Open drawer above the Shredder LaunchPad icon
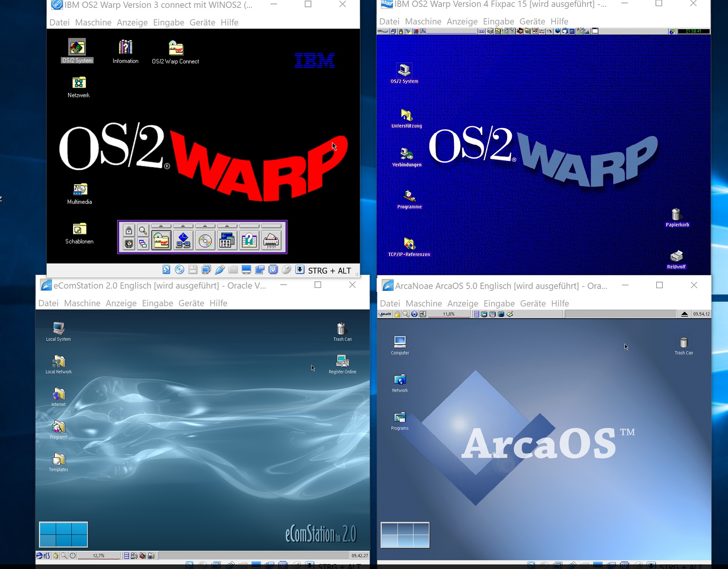 (x=271, y=226)
